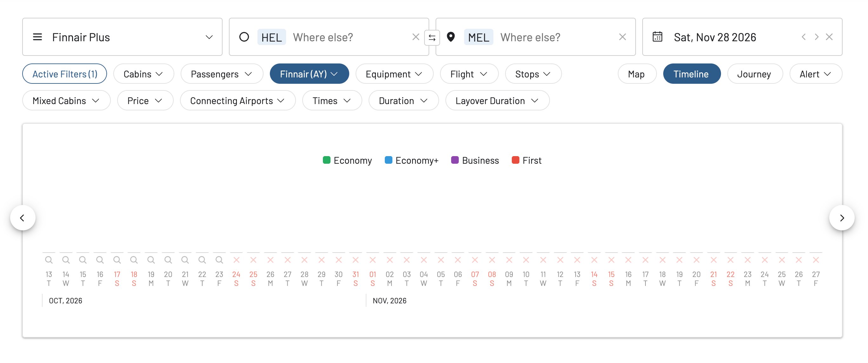Toggle the Timeline view
This screenshot has width=868, height=363.
[691, 73]
